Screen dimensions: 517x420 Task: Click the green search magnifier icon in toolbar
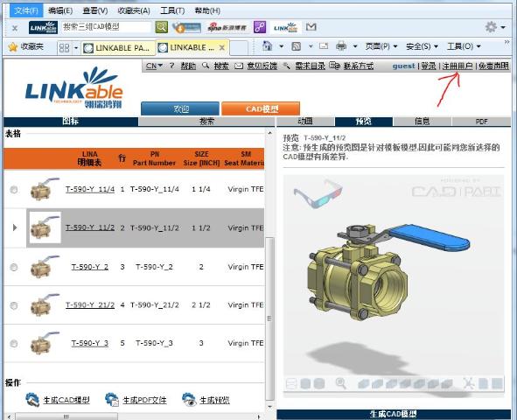click(161, 27)
